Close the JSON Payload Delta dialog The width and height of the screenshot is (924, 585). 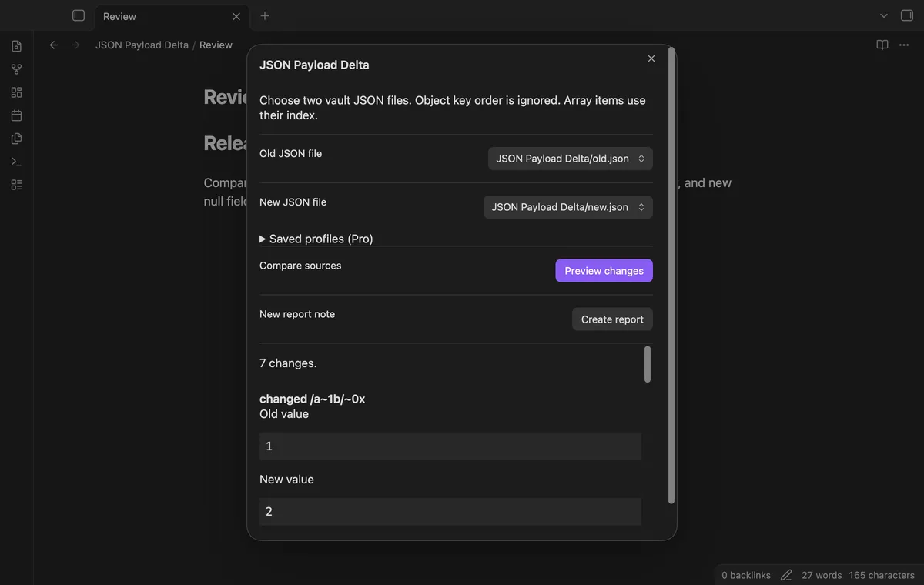pyautogui.click(x=651, y=58)
